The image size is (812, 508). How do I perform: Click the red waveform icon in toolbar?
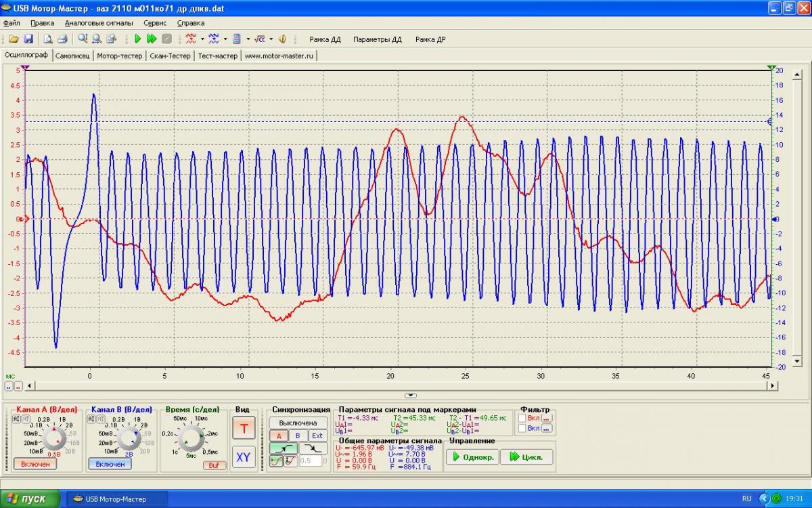[191, 39]
